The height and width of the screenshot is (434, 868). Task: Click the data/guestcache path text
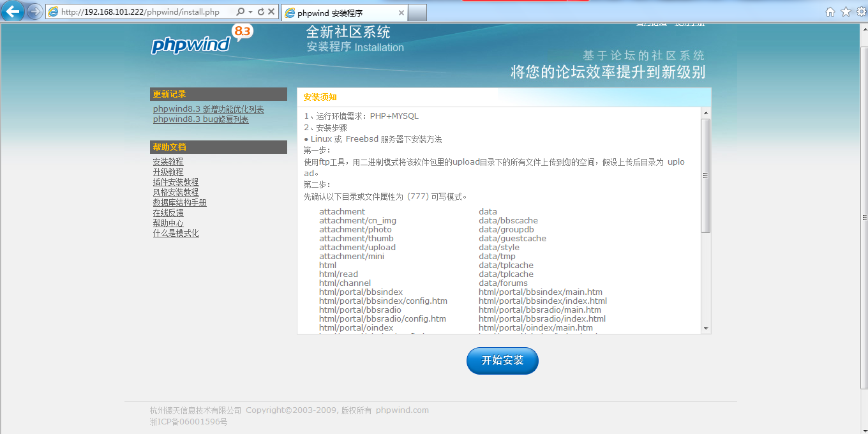tap(513, 239)
